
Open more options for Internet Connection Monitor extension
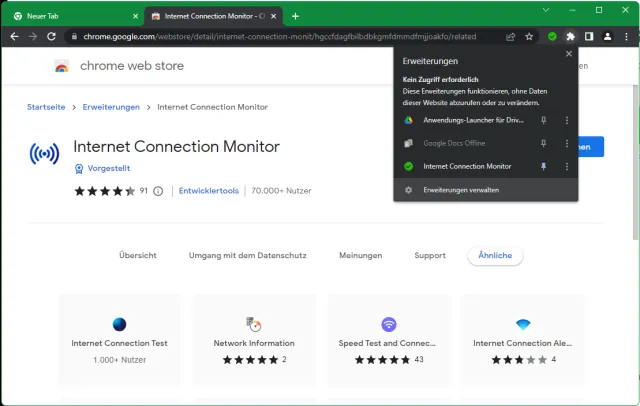coord(567,166)
